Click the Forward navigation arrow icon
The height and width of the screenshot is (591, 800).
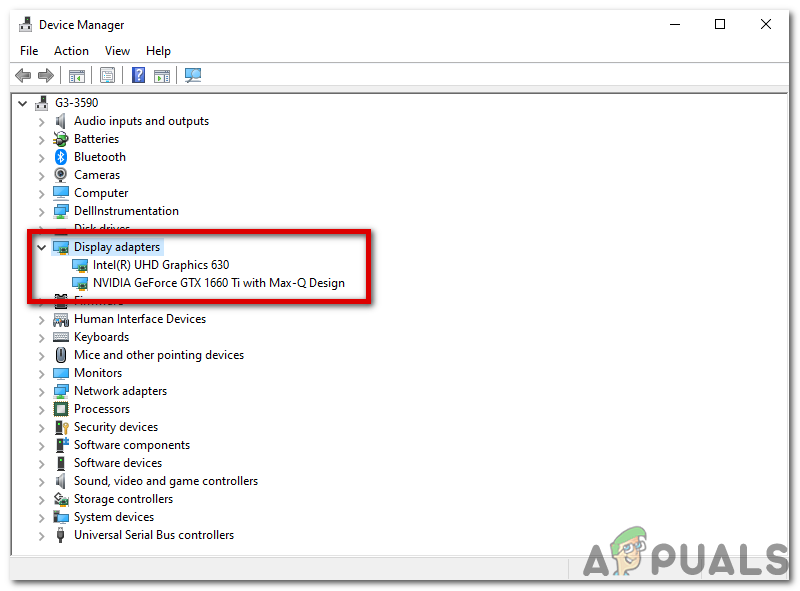(45, 75)
